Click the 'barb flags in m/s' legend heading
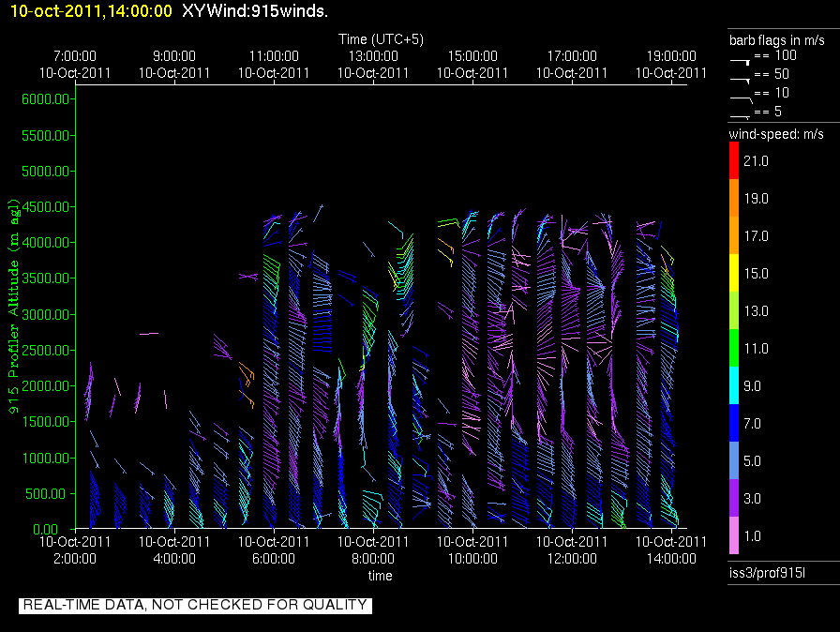840x632 pixels. (x=777, y=40)
